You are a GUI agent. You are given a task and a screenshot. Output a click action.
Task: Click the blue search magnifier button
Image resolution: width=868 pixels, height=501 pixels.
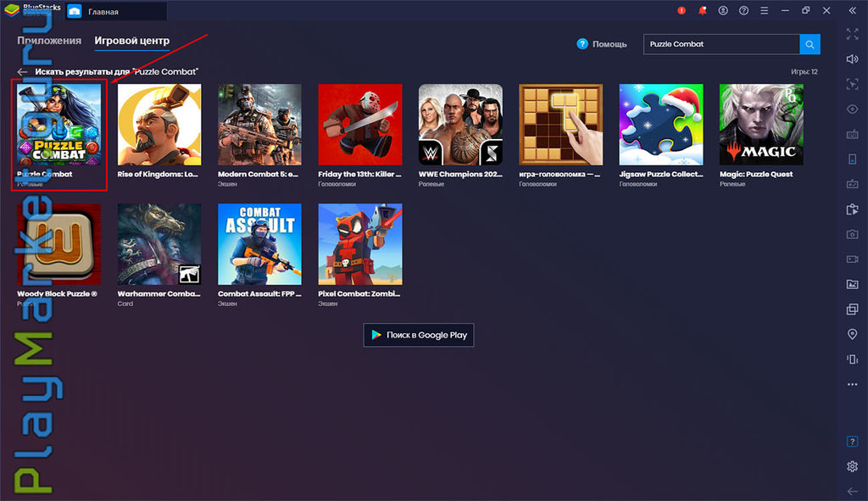(810, 44)
